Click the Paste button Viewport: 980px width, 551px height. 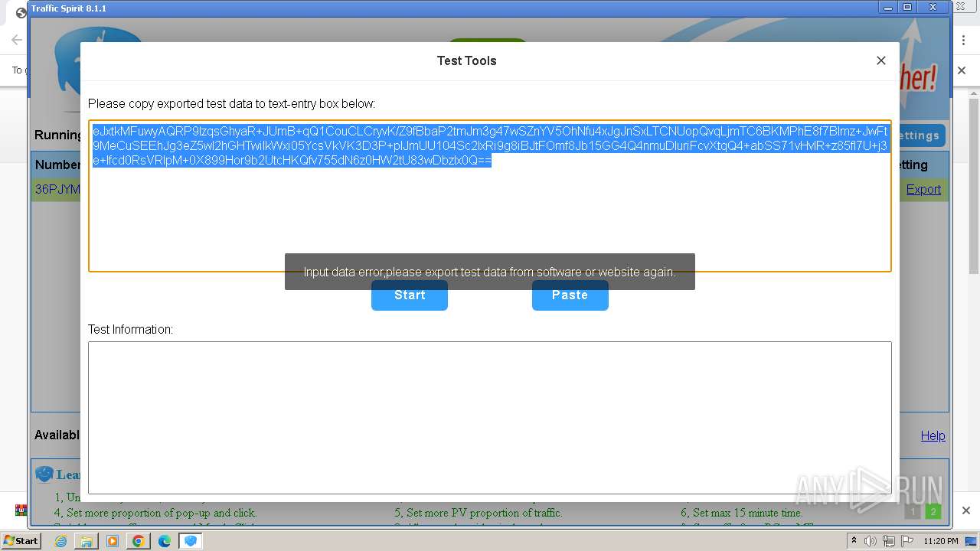(570, 295)
